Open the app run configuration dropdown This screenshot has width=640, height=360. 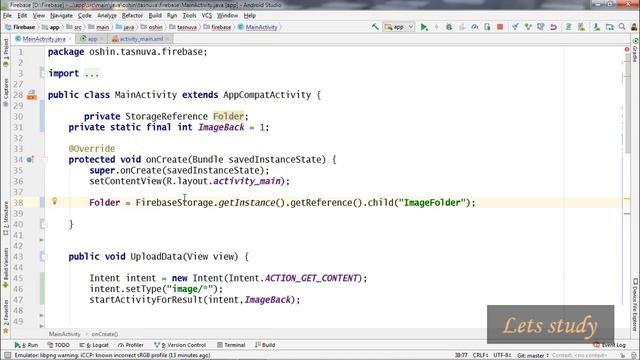(x=399, y=27)
